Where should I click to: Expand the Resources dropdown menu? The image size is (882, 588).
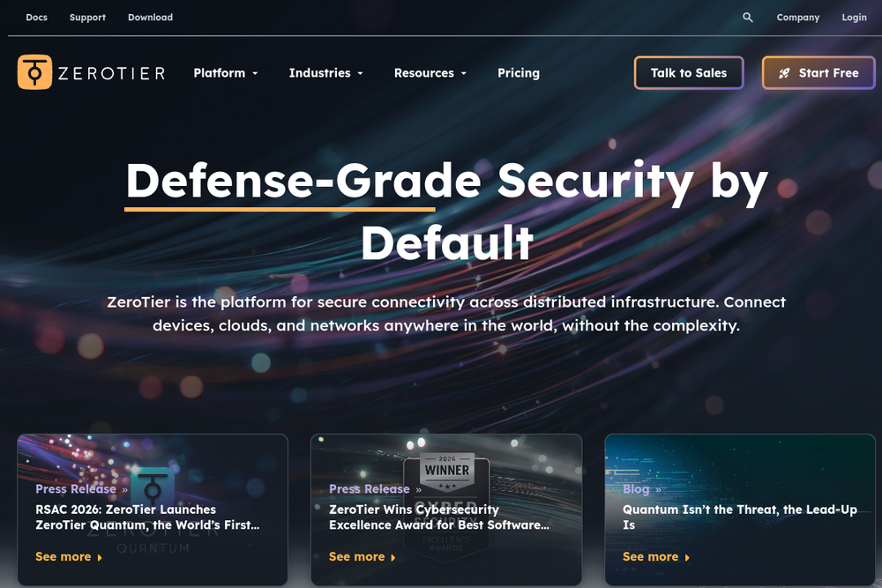click(430, 73)
